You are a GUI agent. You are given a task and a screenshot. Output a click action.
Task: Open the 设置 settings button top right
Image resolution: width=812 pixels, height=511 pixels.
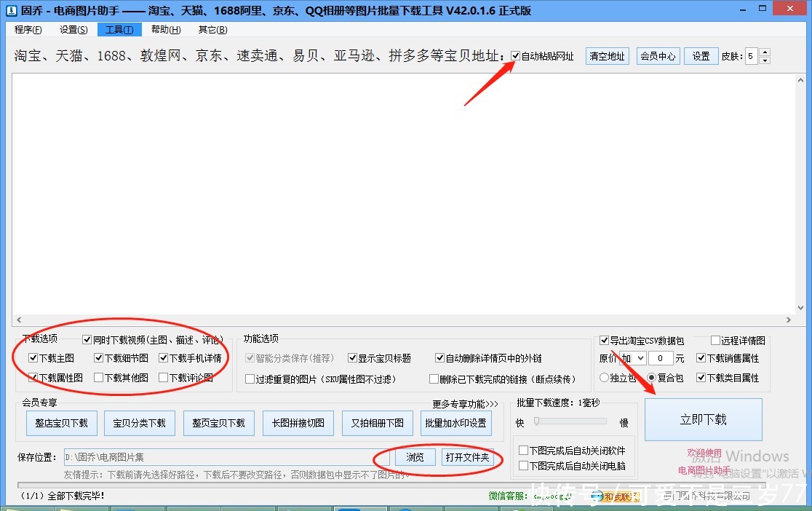tap(701, 55)
